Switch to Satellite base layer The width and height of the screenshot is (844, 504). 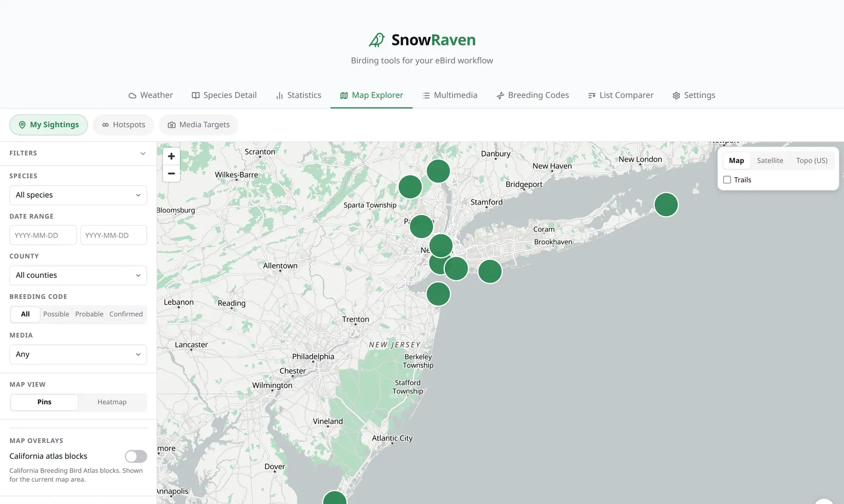[x=770, y=161]
